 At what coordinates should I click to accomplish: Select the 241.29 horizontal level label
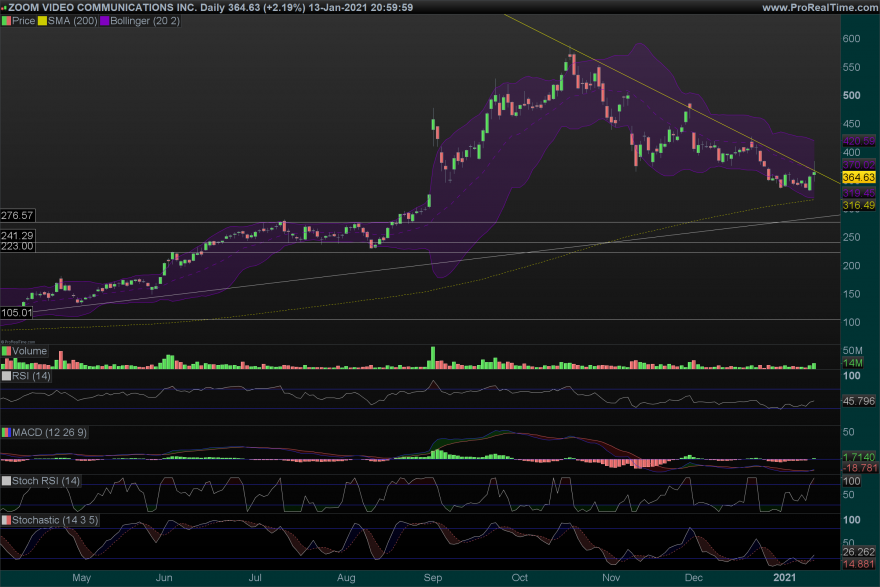point(17,236)
